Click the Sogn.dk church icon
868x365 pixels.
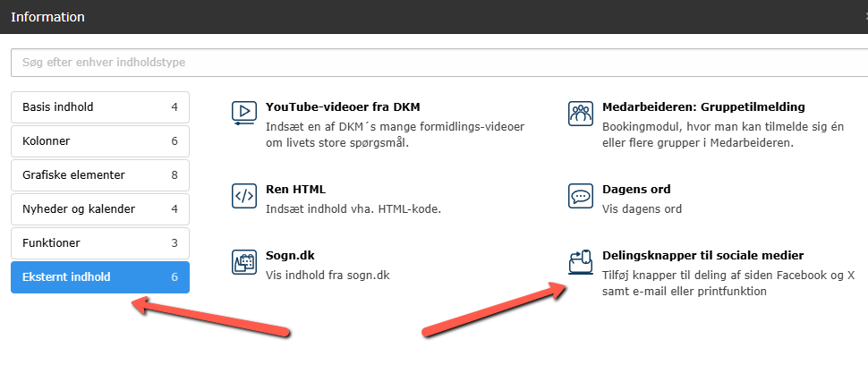pos(244,261)
